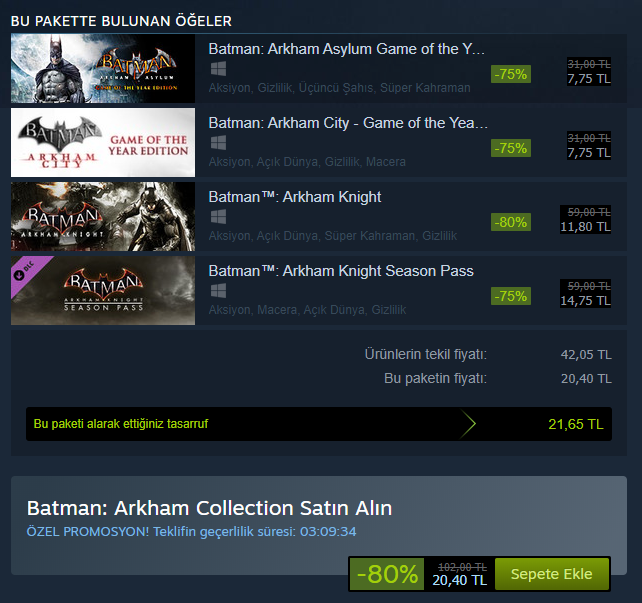The image size is (642, 603).
Task: Click the -75% discount badge for Arkham Asylum
Action: point(510,74)
